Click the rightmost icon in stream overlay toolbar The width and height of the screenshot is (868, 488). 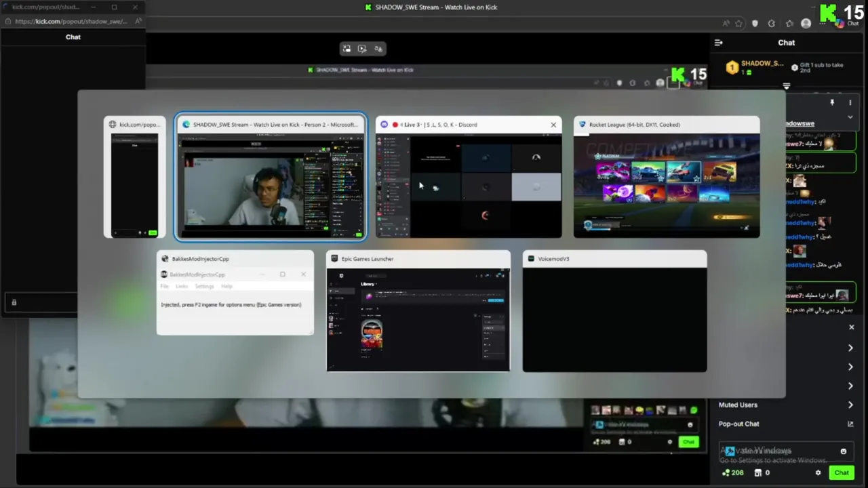click(x=378, y=49)
